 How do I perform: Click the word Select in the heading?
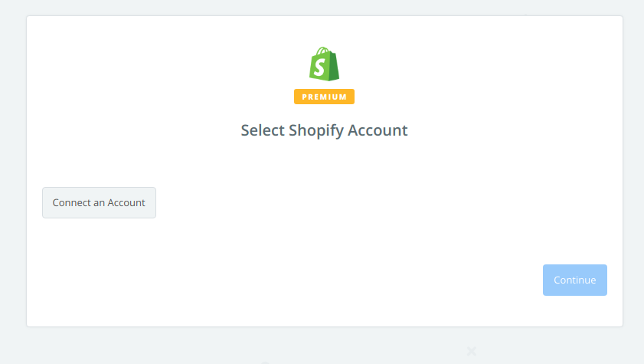(x=263, y=130)
